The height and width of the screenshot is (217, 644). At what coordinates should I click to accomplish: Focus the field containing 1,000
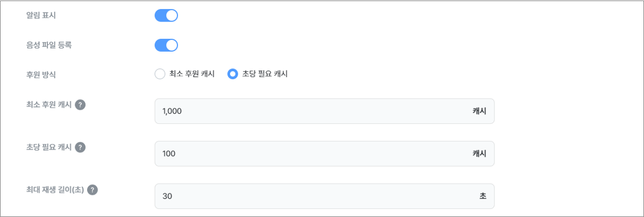click(325, 111)
